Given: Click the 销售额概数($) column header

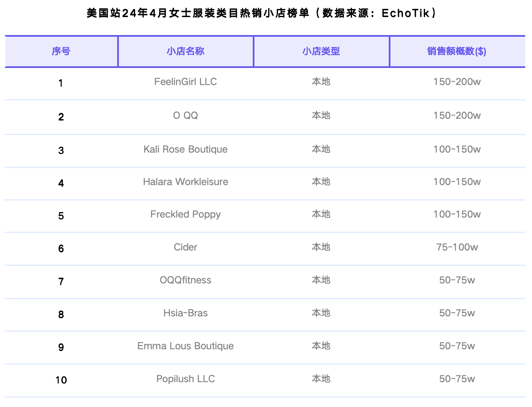Looking at the screenshot, I should pyautogui.click(x=456, y=52).
